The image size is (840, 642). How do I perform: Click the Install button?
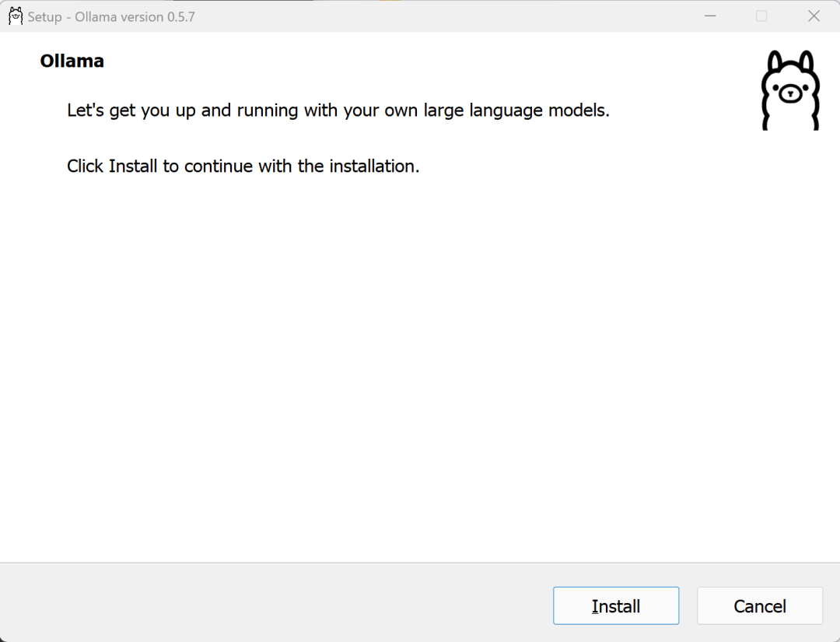[x=616, y=605]
